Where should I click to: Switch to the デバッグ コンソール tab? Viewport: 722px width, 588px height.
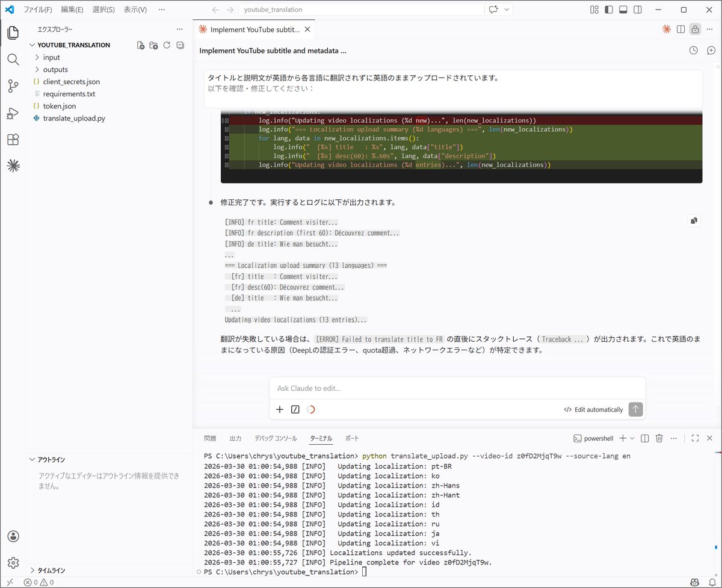[x=276, y=438]
